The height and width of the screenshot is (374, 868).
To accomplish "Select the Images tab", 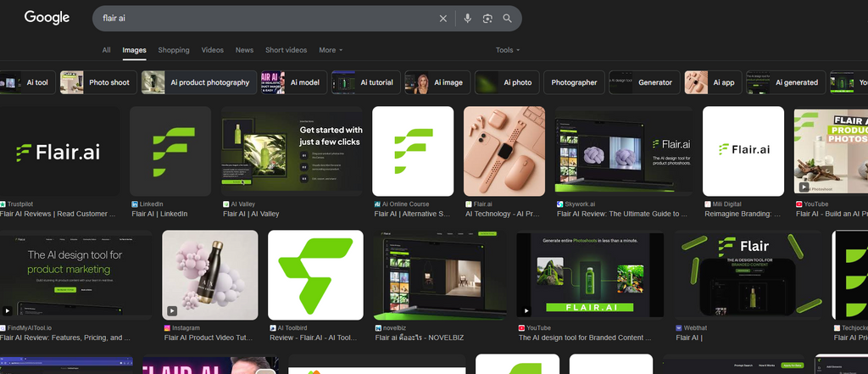I will point(134,50).
